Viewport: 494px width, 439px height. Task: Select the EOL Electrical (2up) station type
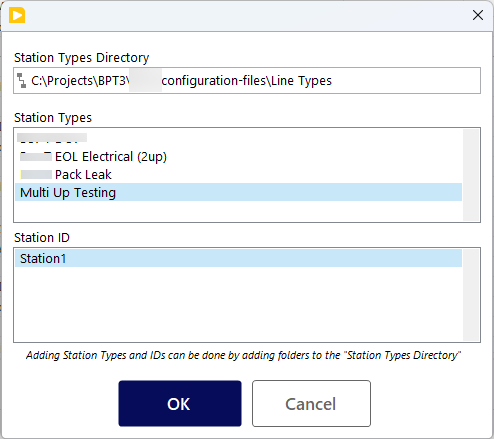click(x=238, y=156)
